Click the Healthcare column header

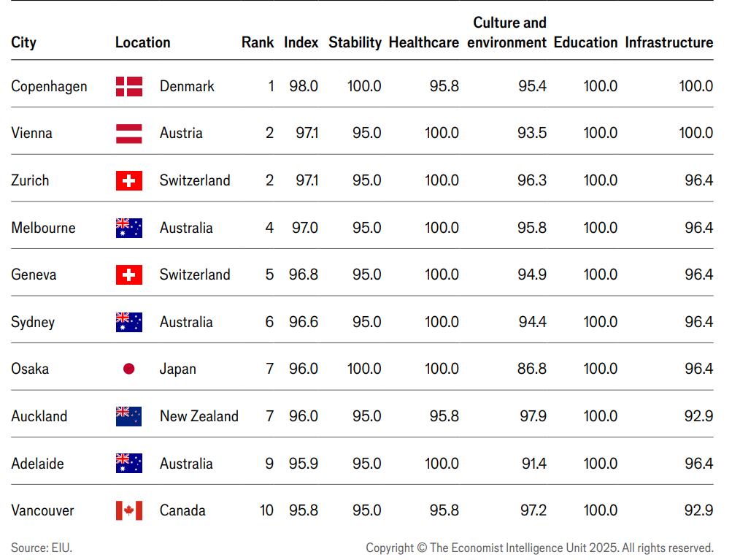pos(424,42)
